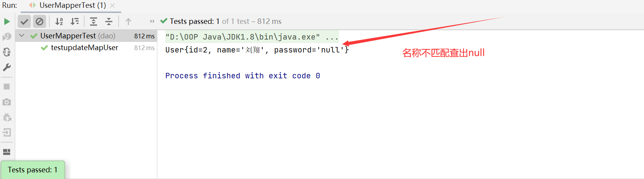Screen dimensions: 644x179
Task: Click the camera Dump Threads icon
Action: [7, 102]
